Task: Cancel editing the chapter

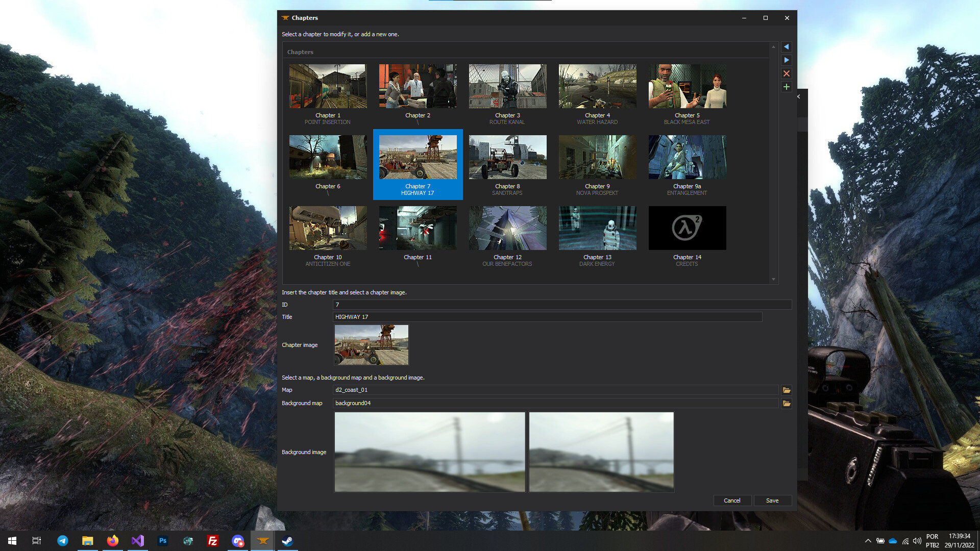Action: point(732,500)
